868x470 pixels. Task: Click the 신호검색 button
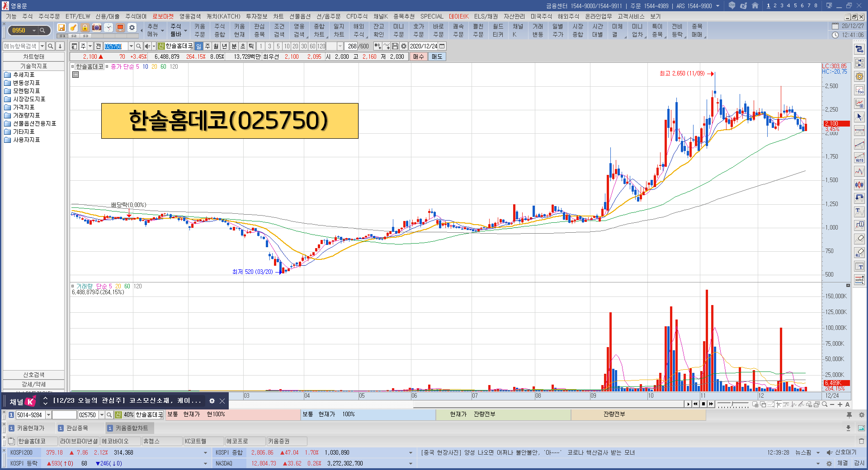(34, 375)
